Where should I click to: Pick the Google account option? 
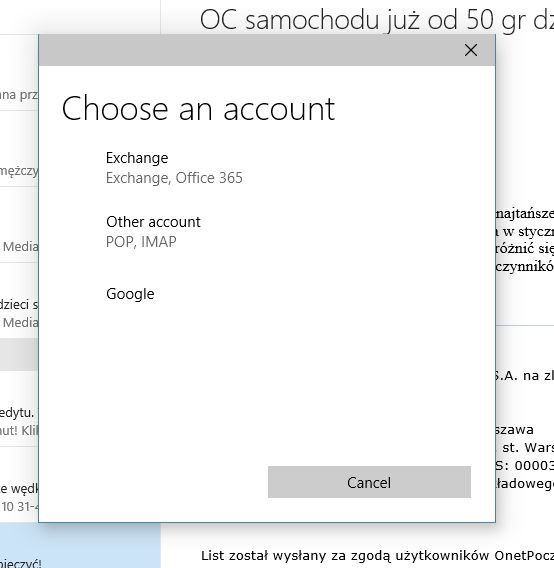pyautogui.click(x=267, y=294)
